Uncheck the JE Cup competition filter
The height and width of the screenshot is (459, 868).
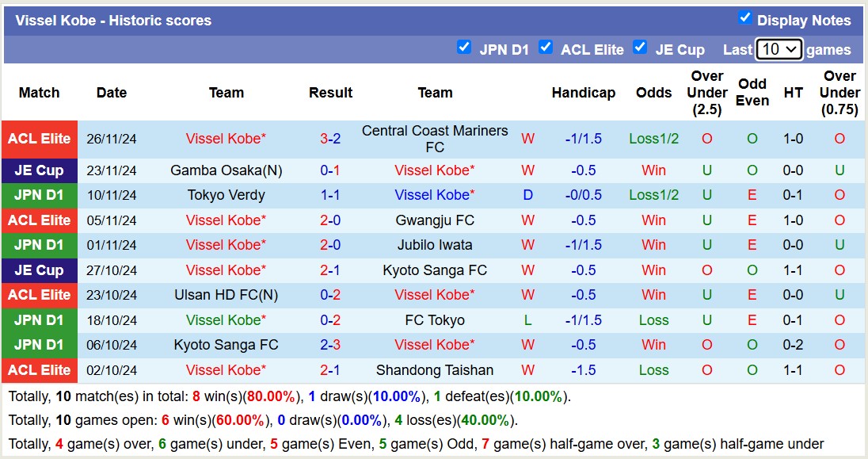coord(640,48)
